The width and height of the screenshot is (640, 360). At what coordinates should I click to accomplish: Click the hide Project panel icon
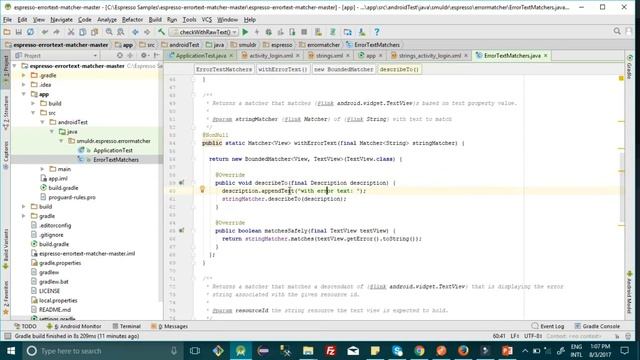(x=157, y=56)
